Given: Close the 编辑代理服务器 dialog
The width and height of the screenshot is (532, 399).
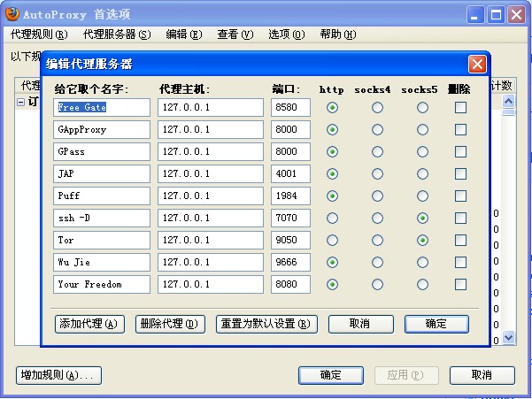Looking at the screenshot, I should 477,64.
